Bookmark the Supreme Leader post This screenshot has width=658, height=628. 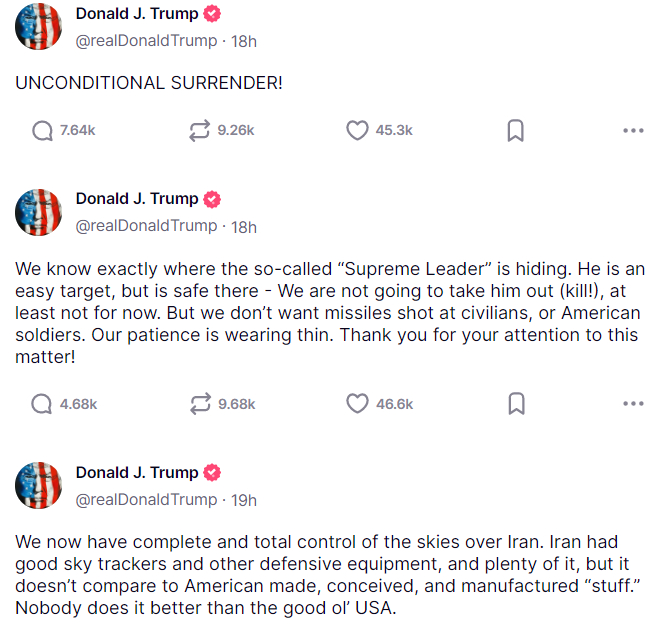(516, 404)
